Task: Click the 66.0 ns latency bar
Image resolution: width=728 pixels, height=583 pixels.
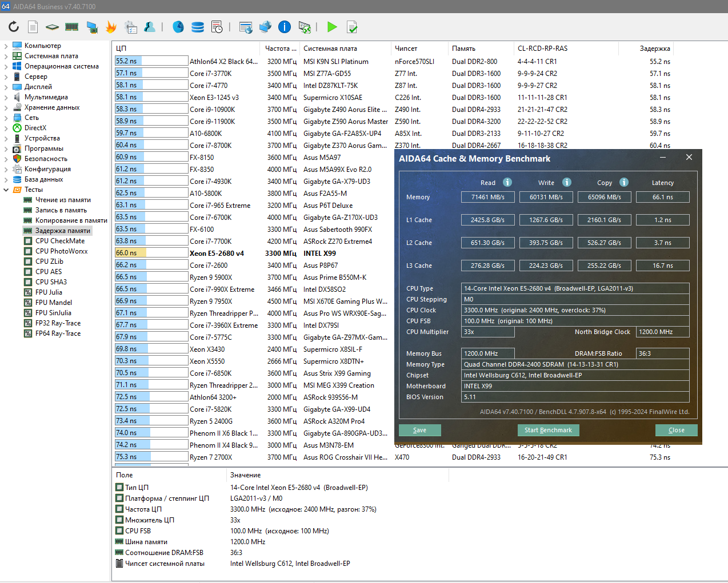Action: tap(151, 253)
